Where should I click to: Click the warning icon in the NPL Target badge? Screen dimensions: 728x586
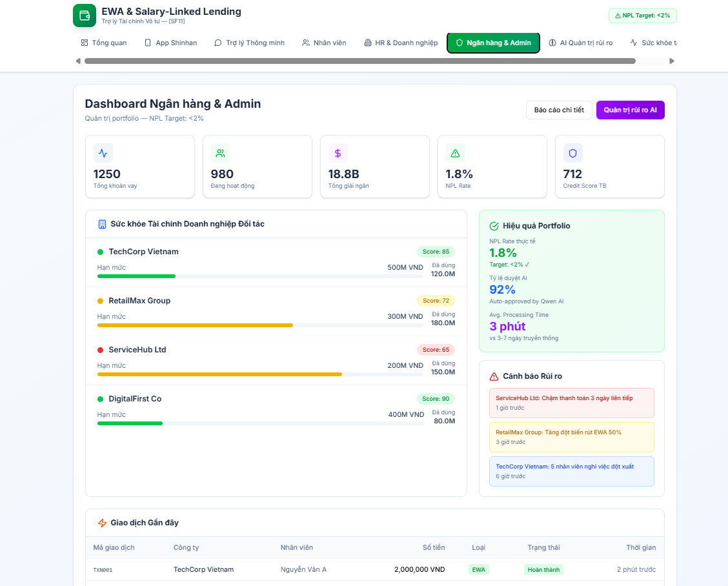point(618,15)
